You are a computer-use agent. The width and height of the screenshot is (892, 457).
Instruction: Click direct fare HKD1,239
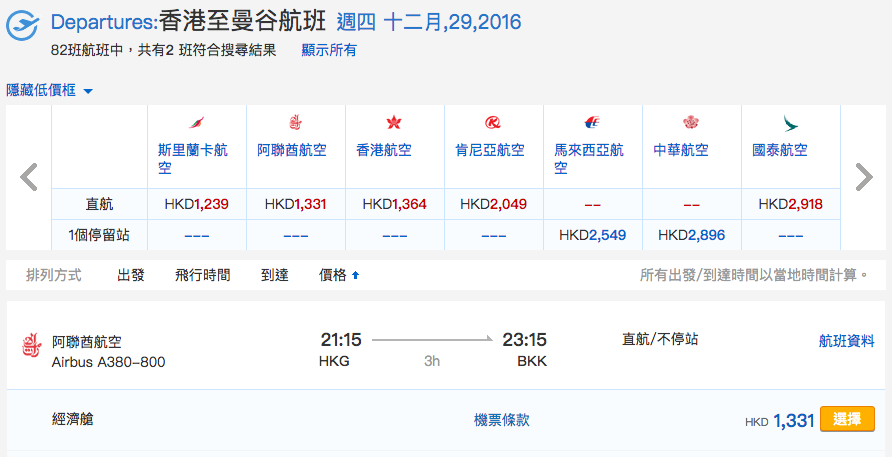pyautogui.click(x=196, y=204)
